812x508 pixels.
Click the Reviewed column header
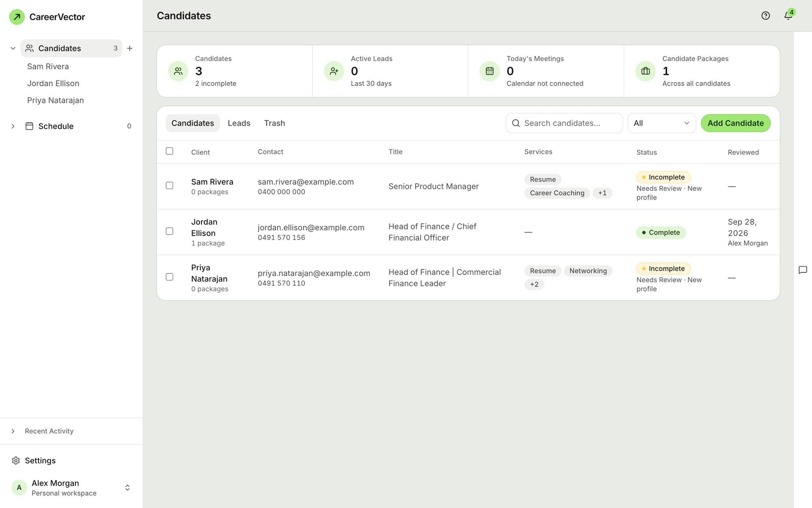(743, 152)
